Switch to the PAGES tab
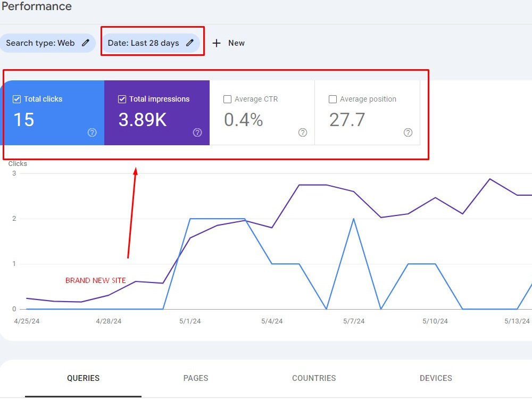This screenshot has height=399, width=532. click(x=196, y=378)
